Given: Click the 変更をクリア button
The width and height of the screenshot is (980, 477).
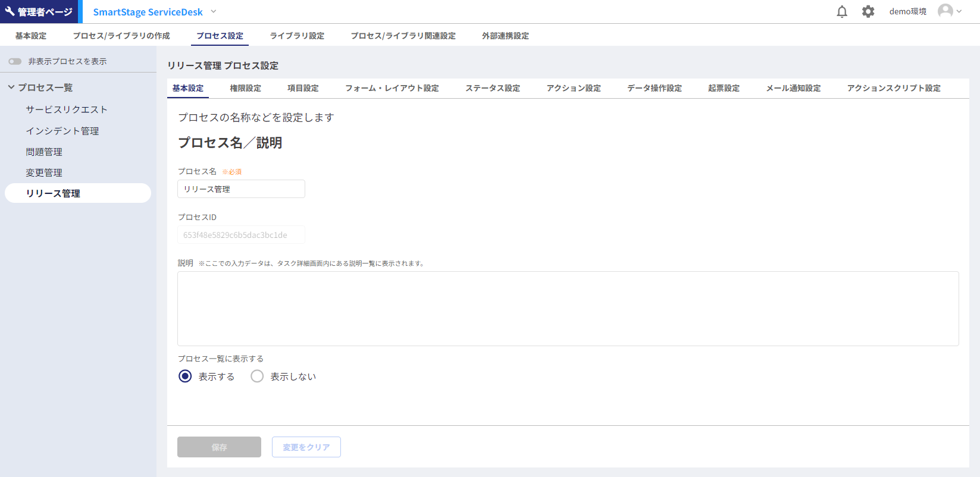Looking at the screenshot, I should click(x=306, y=447).
